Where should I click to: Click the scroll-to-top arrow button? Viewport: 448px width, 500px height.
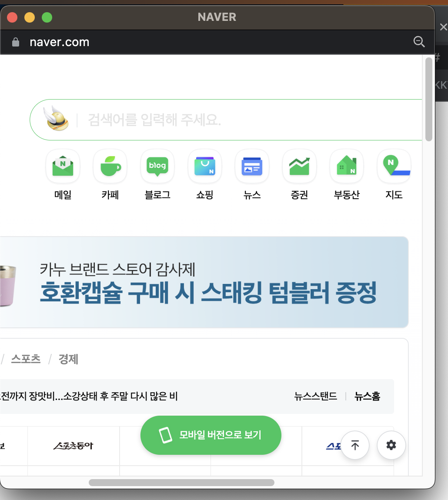355,445
